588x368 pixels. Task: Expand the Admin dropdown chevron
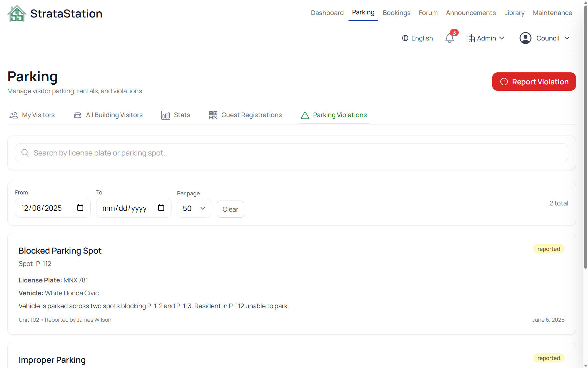pos(502,38)
